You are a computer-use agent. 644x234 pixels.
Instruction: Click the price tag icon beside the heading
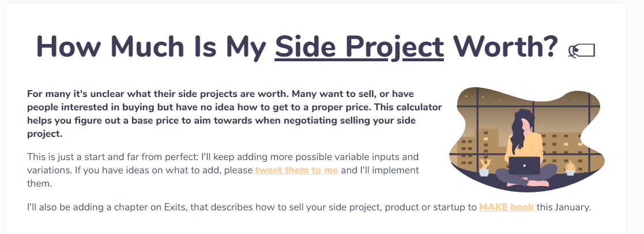pos(581,51)
